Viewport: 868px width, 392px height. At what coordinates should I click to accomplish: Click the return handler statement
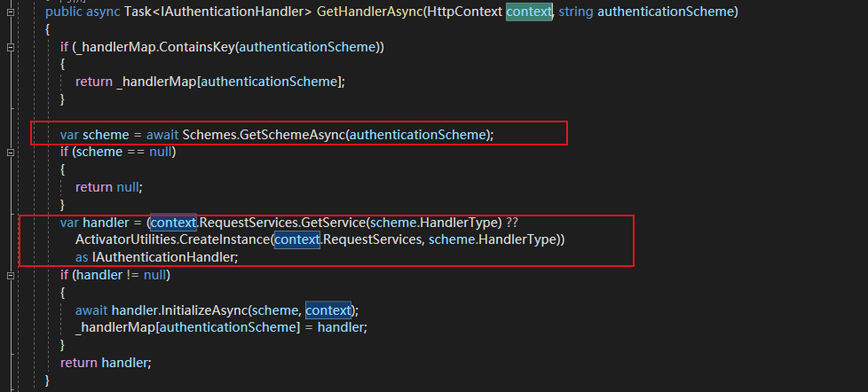[106, 363]
